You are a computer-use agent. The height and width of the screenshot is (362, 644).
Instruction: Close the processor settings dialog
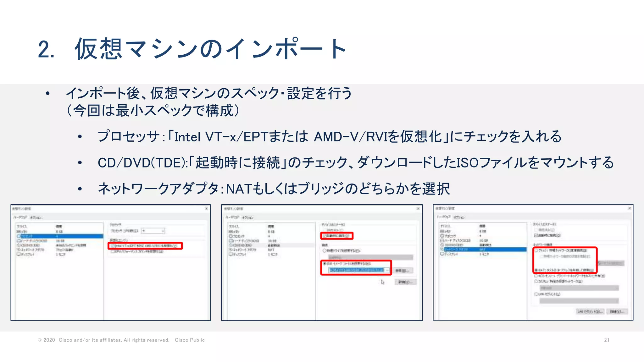(x=206, y=209)
